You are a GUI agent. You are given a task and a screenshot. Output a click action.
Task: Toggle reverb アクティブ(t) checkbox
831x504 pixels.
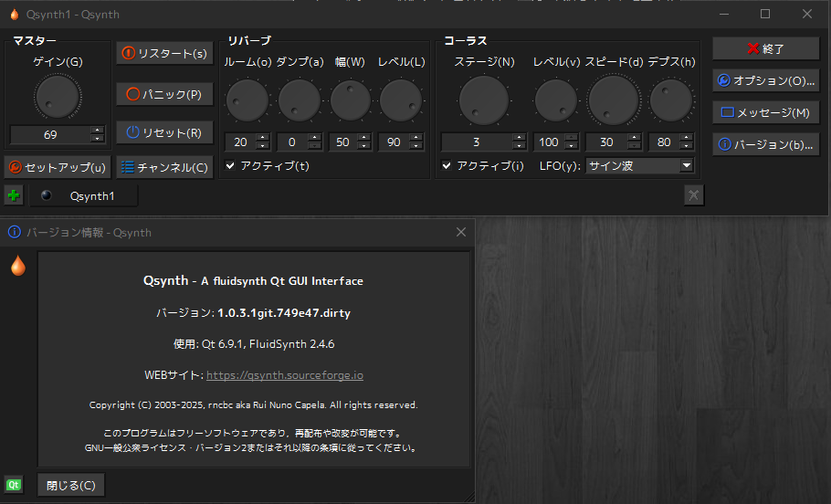coord(230,166)
